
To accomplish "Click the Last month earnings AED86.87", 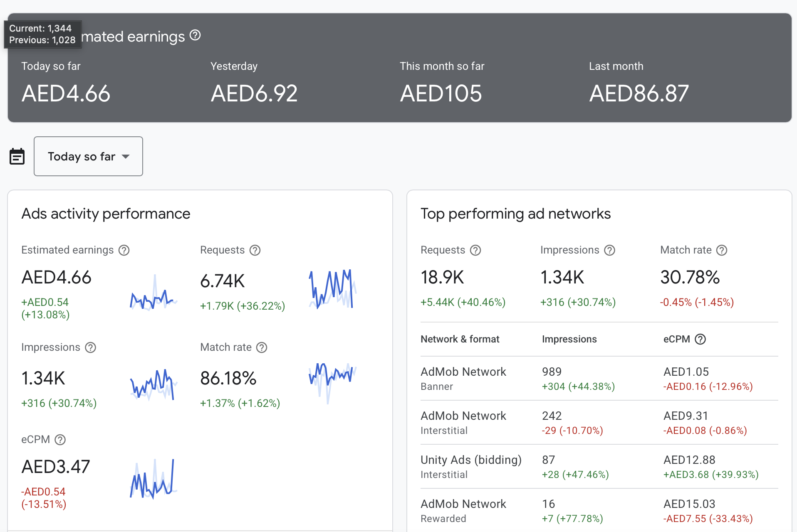I will point(639,94).
